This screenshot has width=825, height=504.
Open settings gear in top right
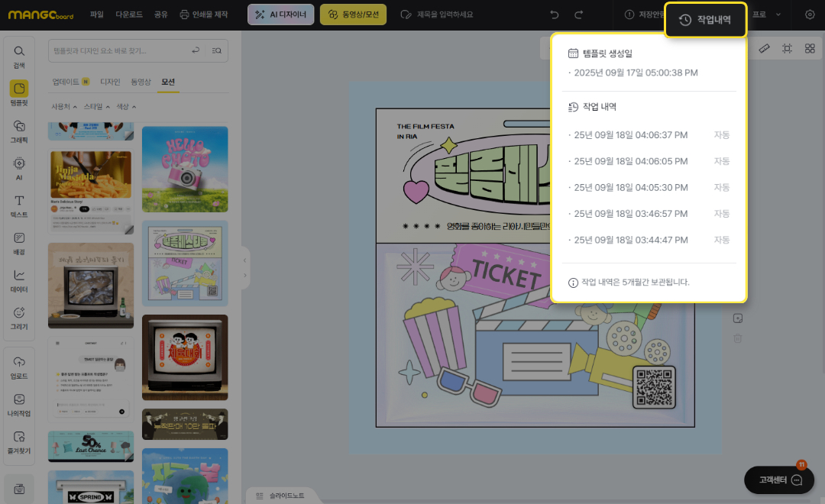810,15
